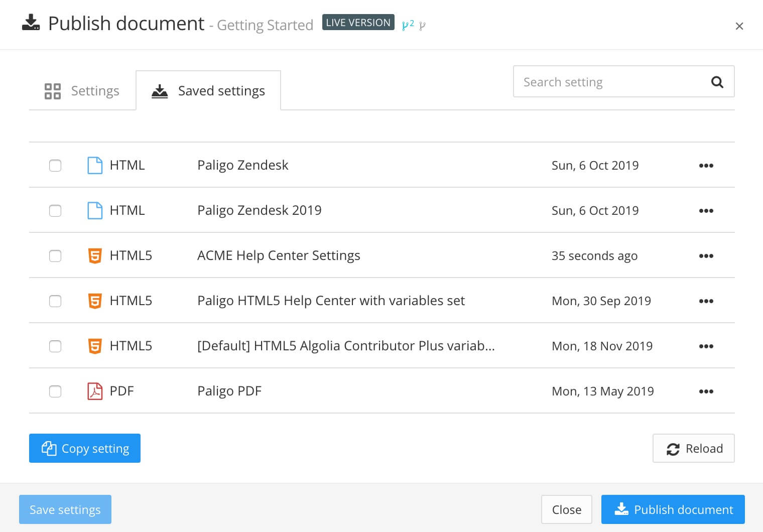Click the HTML5 icon for Paligo HTML5 Help Center
The height and width of the screenshot is (532, 763).
pos(94,301)
